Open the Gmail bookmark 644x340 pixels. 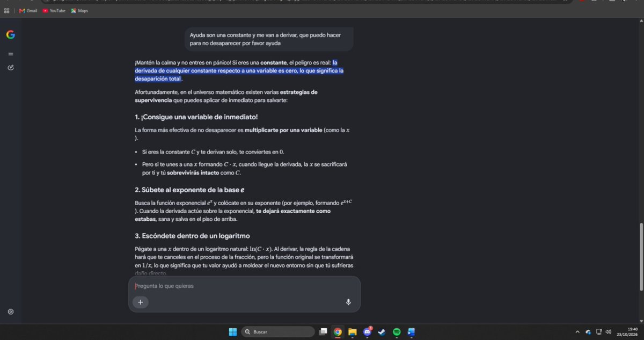[28, 11]
